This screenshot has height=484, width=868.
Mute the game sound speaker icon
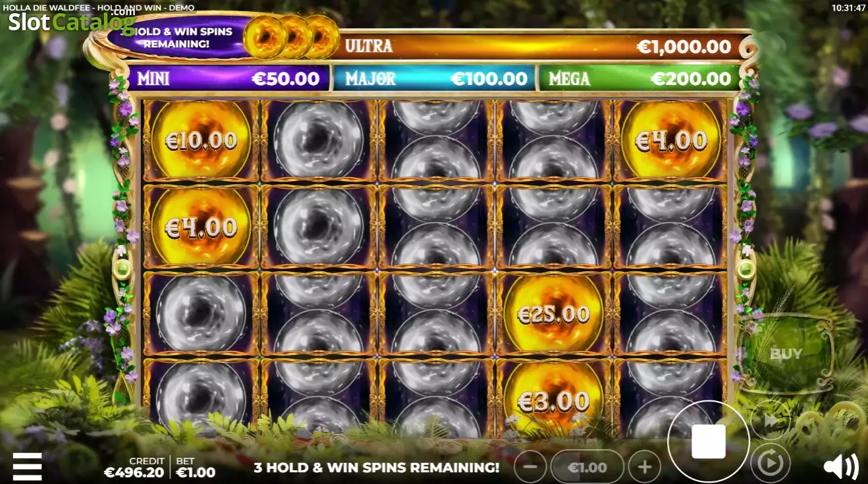pos(840,467)
